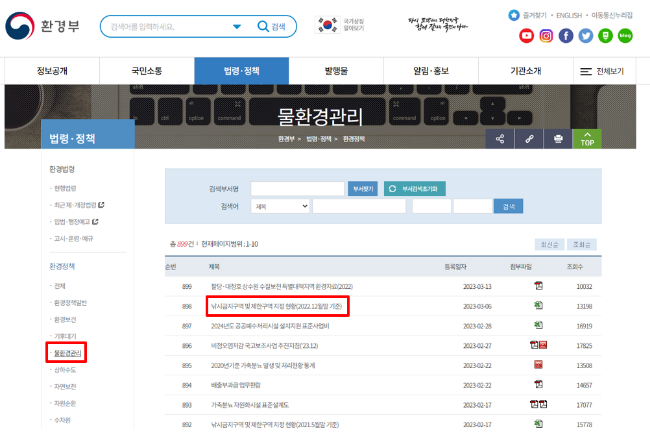Screen dimensions: 650x444
Task: Open the 기관소개 main menu
Action: [526, 71]
